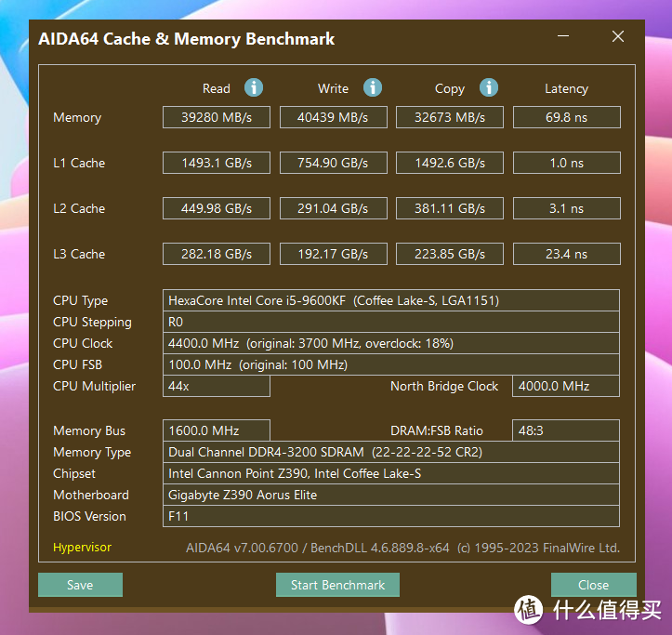This screenshot has height=635, width=672.
Task: Click the North Bridge Clock label
Action: point(444,386)
